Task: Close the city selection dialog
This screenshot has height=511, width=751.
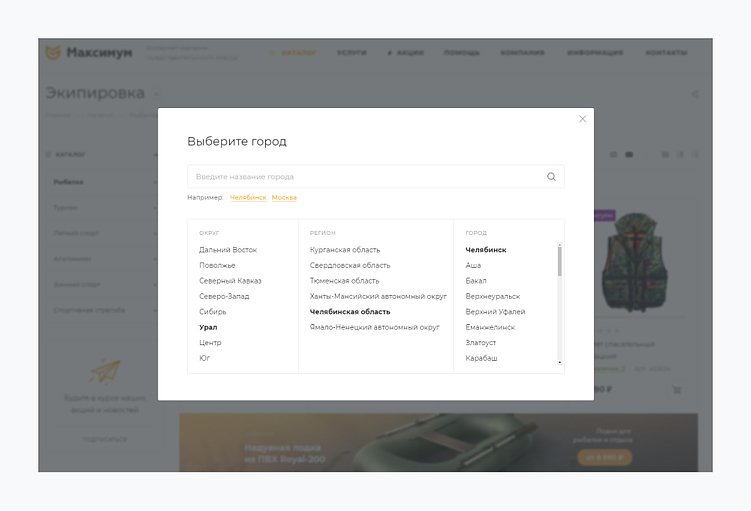Action: [x=582, y=119]
